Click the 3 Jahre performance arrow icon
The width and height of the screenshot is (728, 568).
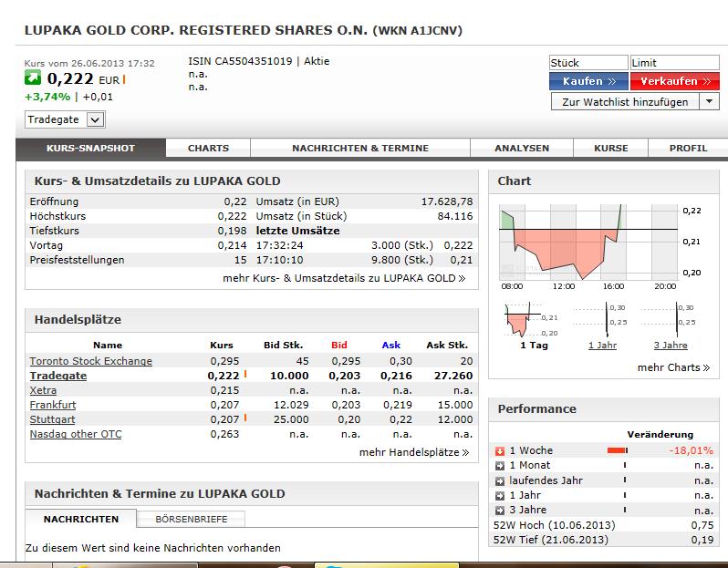tap(499, 511)
